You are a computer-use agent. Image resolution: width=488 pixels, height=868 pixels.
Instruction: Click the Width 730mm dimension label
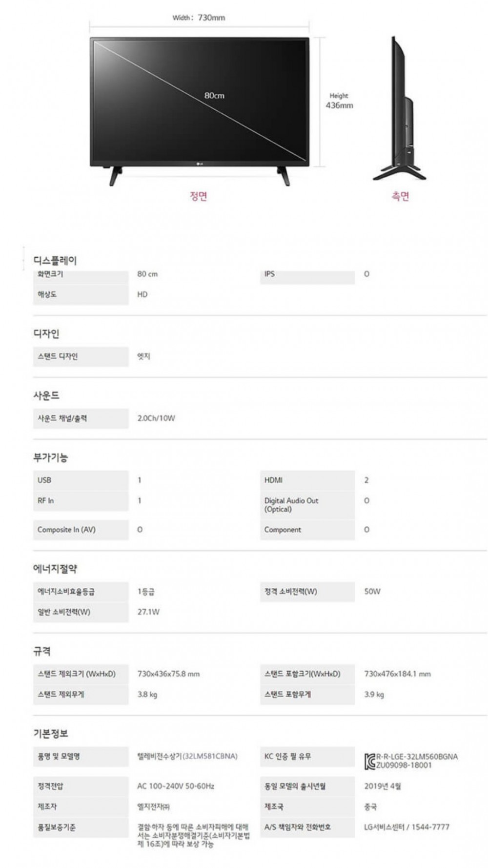click(199, 18)
